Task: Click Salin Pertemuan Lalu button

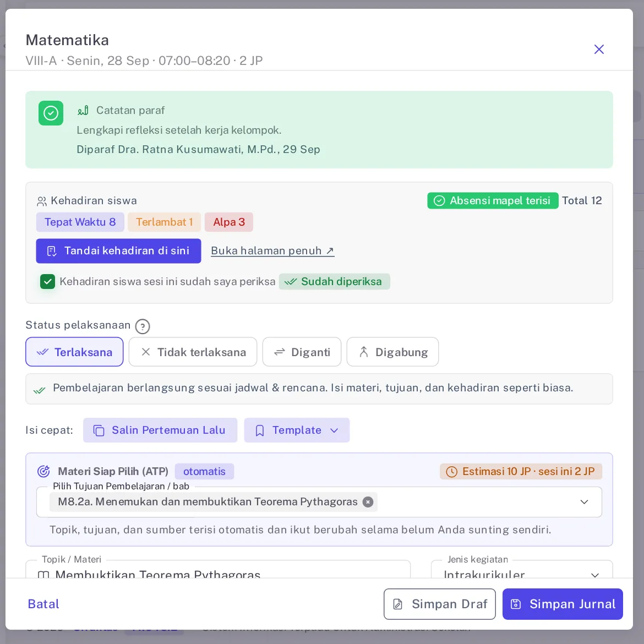Action: (x=160, y=430)
